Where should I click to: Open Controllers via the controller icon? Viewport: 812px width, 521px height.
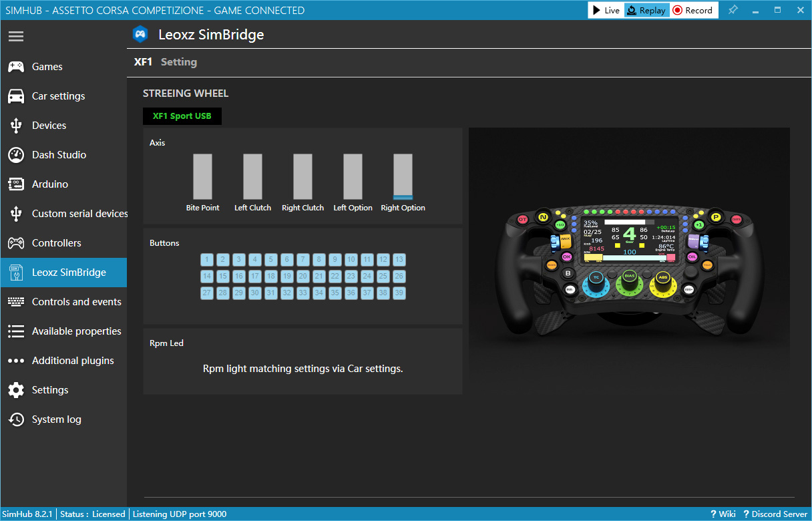coord(16,243)
